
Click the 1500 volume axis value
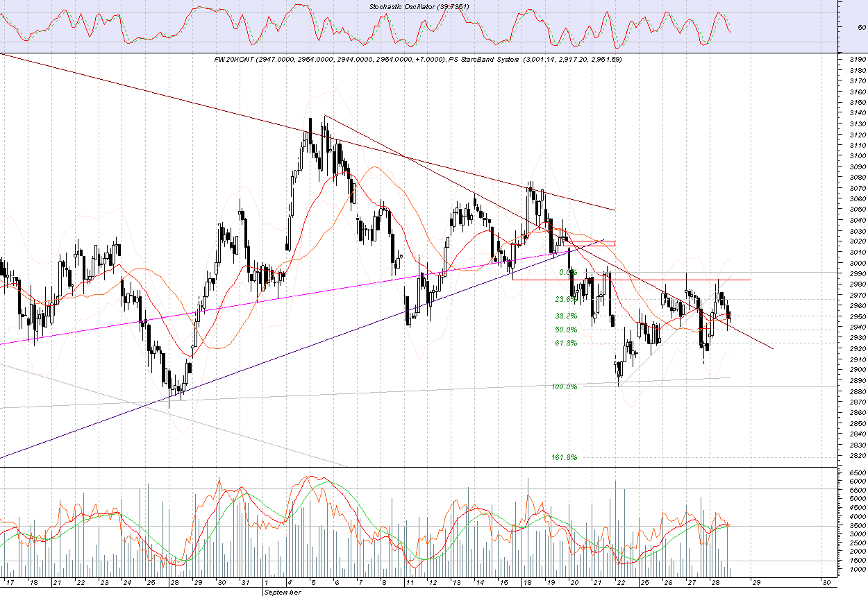click(x=858, y=561)
